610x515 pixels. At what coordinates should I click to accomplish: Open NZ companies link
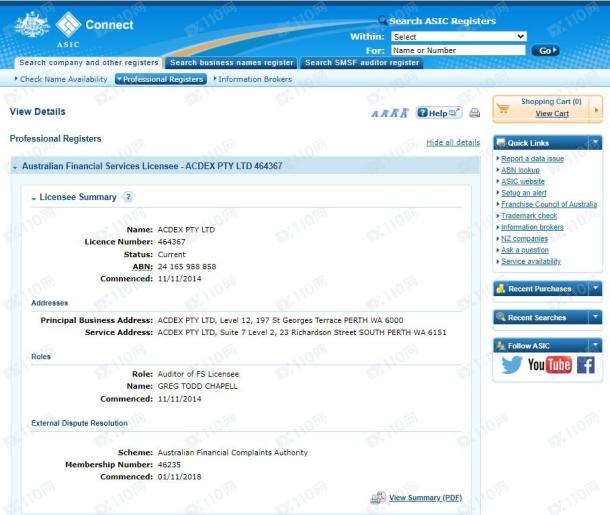click(524, 238)
